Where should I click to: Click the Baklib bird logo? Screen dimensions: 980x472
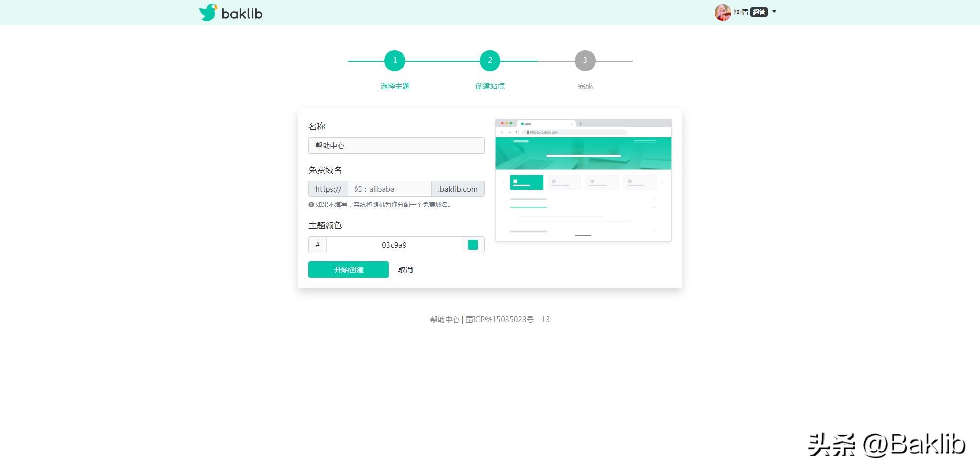[208, 12]
